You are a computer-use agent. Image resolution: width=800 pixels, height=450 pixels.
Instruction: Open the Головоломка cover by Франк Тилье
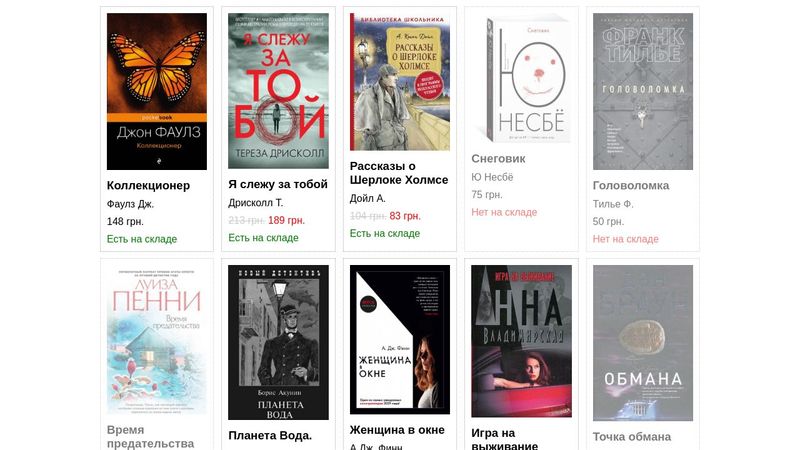click(643, 91)
